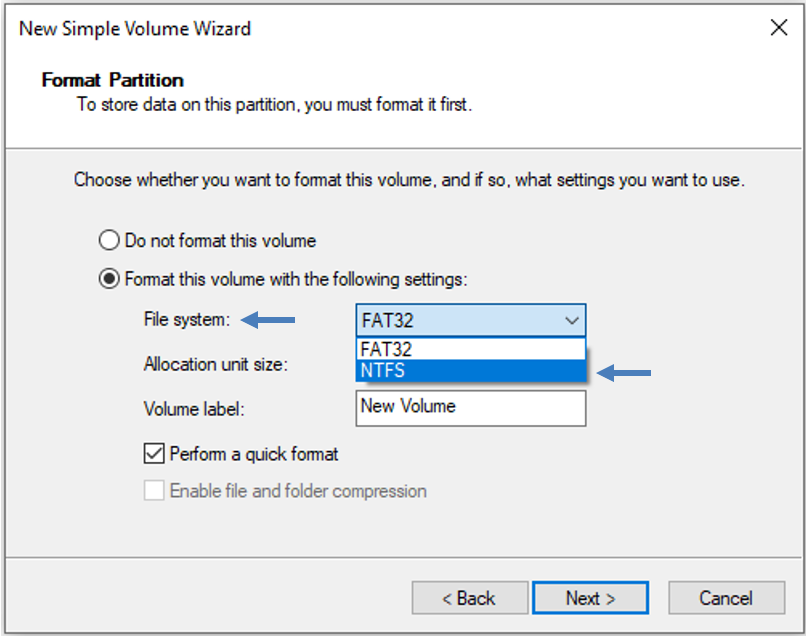Click the File system label text

click(x=187, y=319)
